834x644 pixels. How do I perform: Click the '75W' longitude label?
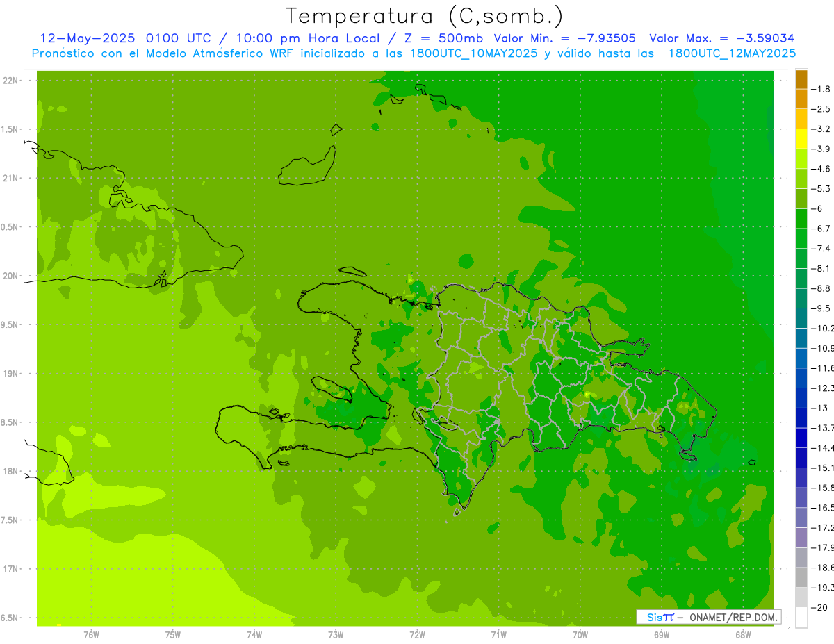173,634
